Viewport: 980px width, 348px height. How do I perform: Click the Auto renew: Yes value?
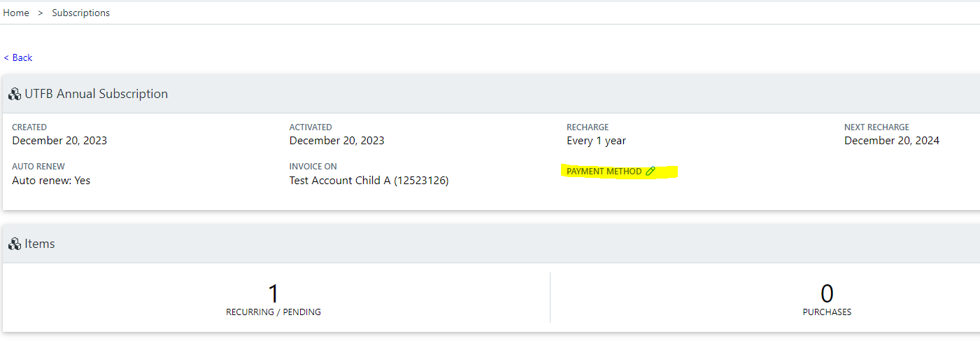pyautogui.click(x=51, y=181)
